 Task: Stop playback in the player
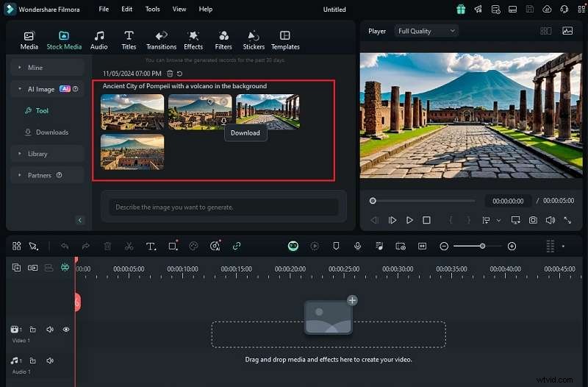(x=426, y=220)
